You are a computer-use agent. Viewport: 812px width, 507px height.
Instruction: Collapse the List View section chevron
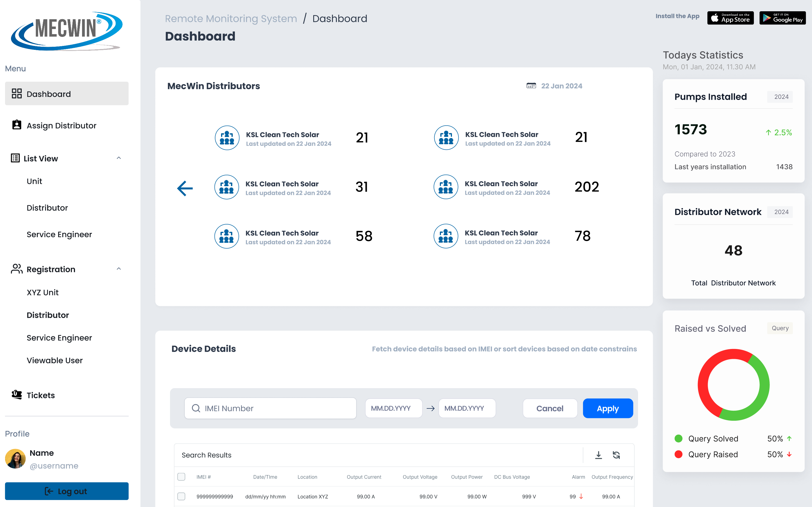point(119,158)
